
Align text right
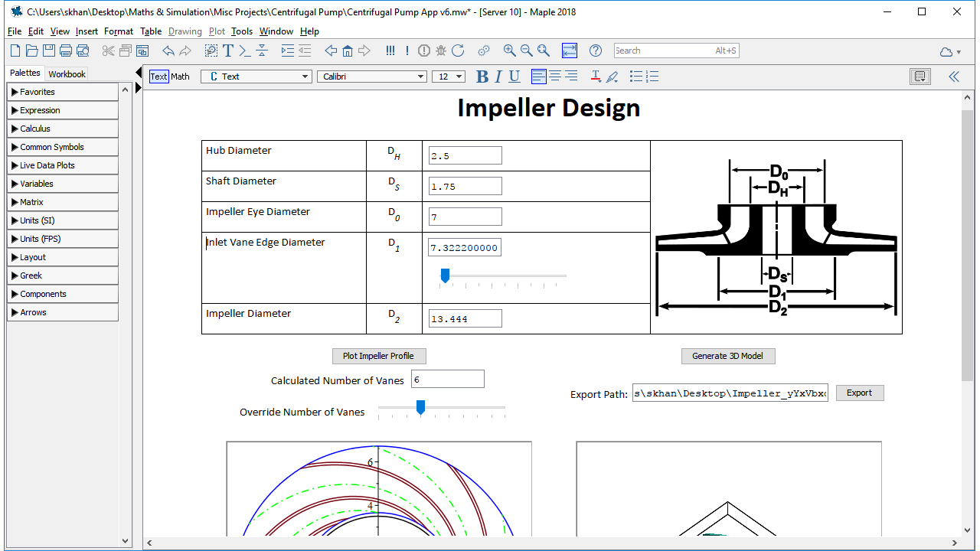click(571, 77)
